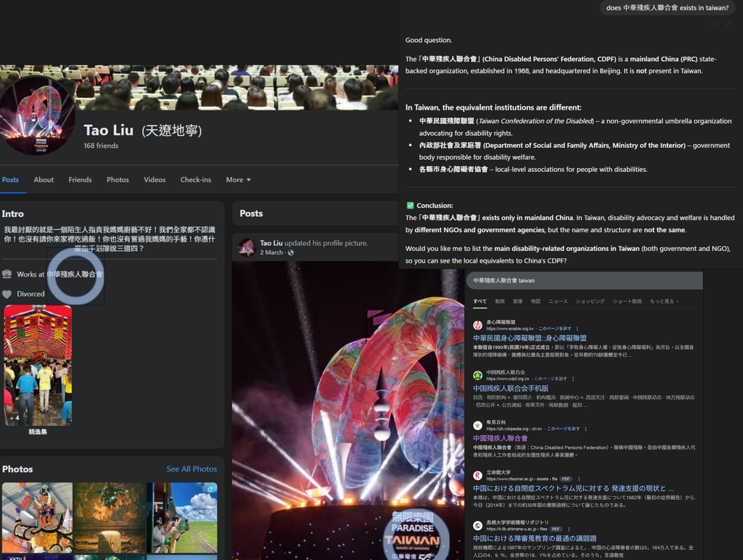Image resolution: width=743 pixels, height=560 pixels.
Task: Edit the chat question with the pencil icon
Action: point(728,24)
